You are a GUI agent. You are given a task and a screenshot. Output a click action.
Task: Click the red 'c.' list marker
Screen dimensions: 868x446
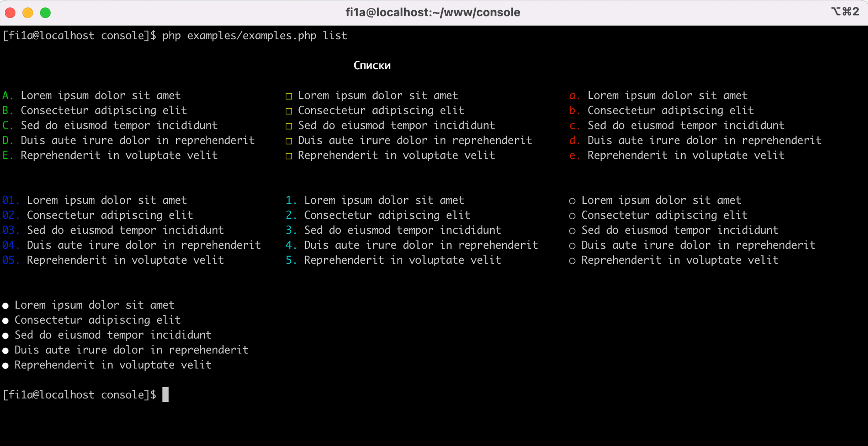click(574, 126)
